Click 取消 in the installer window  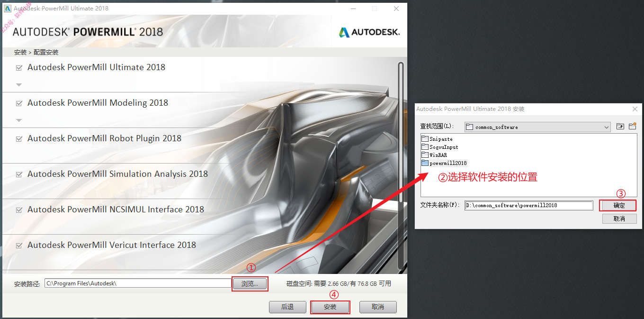(378, 307)
